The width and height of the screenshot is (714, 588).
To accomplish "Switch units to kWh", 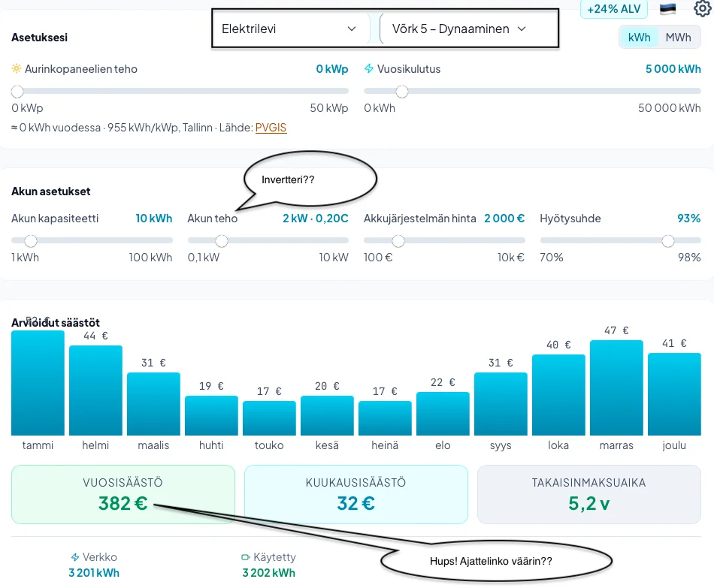I will [639, 38].
